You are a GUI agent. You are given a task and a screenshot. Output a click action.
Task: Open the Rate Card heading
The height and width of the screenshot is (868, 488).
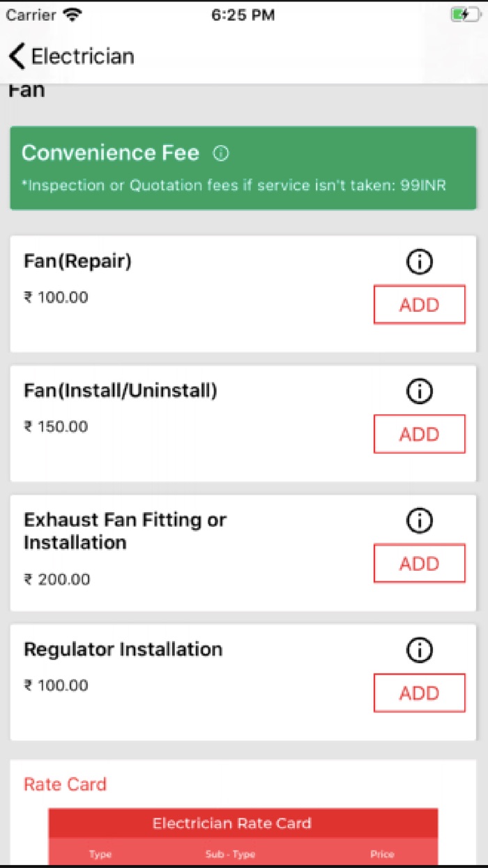[x=65, y=784]
